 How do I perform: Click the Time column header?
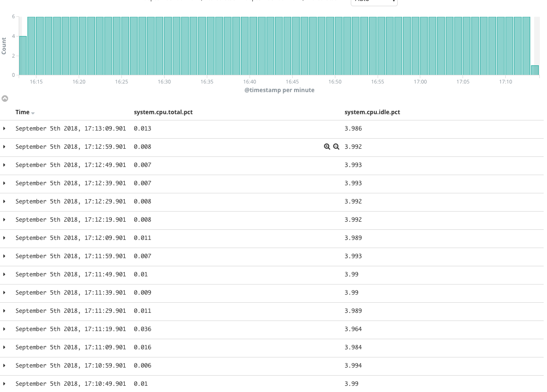(x=23, y=112)
